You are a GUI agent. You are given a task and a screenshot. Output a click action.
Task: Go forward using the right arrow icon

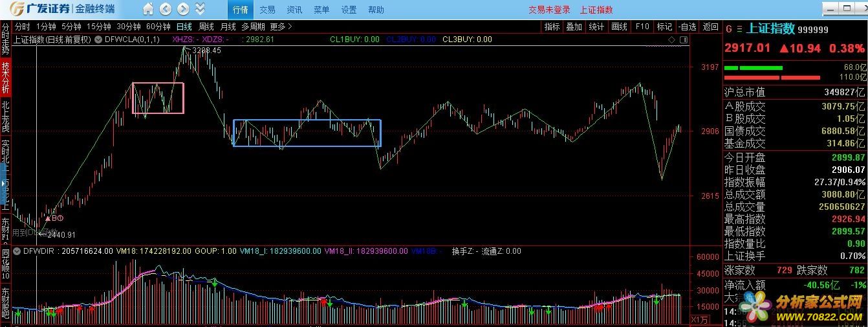click(183, 9)
